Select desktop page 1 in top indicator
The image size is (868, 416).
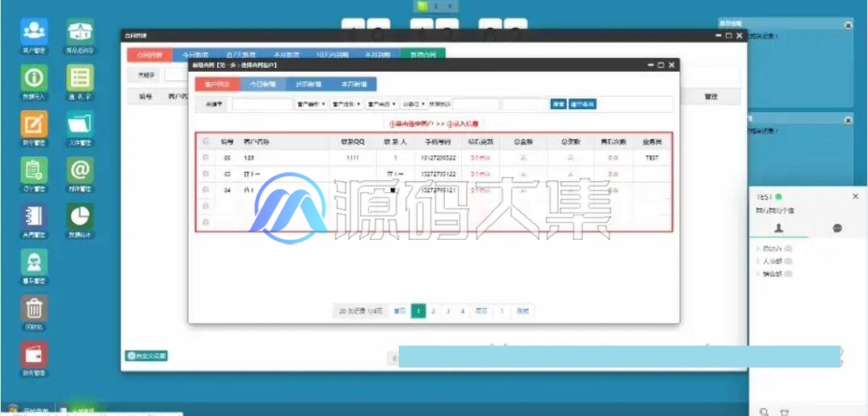pyautogui.click(x=422, y=6)
